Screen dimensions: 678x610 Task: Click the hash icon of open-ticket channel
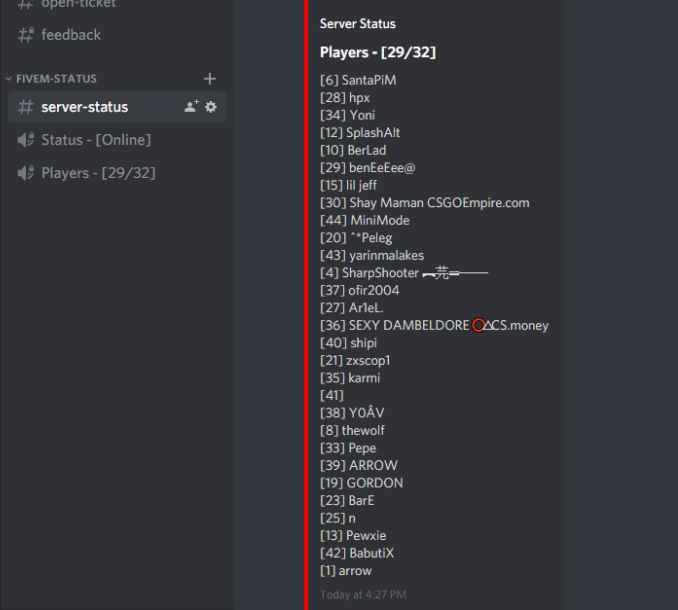coord(26,4)
